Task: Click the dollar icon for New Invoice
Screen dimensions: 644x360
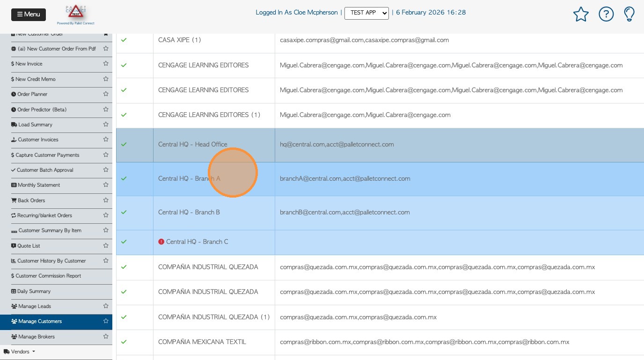Action: click(13, 64)
